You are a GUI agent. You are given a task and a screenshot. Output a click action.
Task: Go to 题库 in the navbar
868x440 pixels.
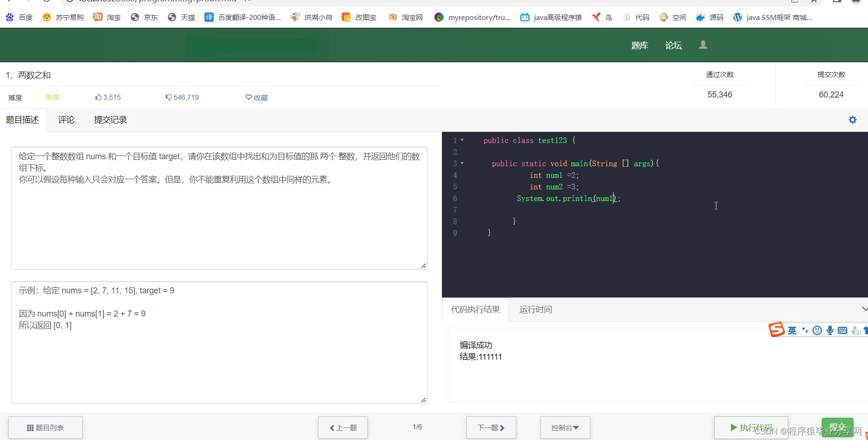[639, 45]
